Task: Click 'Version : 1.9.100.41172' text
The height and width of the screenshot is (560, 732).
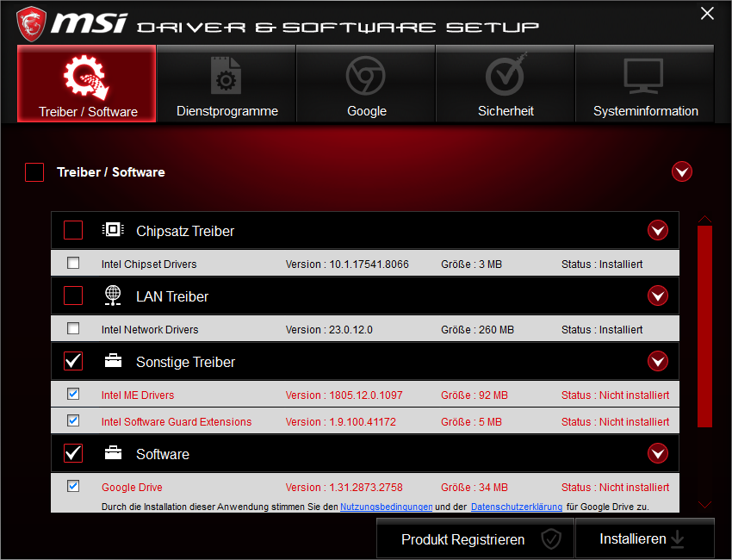Action: coord(340,422)
